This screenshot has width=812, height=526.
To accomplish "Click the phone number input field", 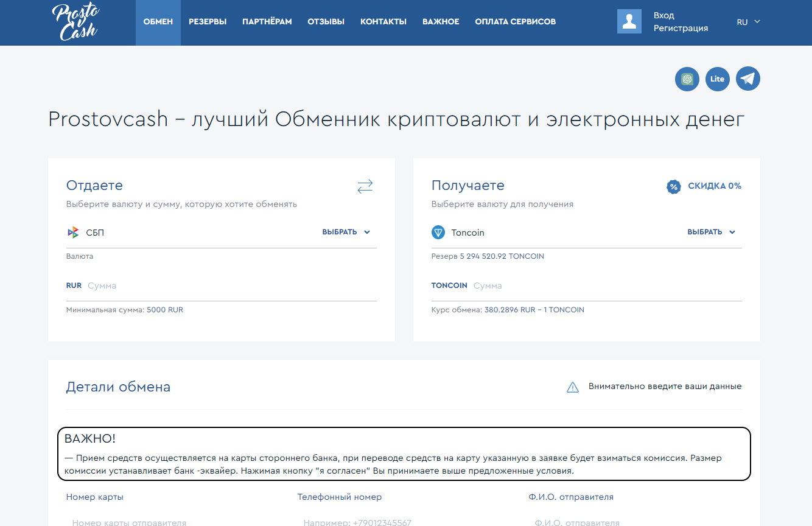I will click(404, 522).
